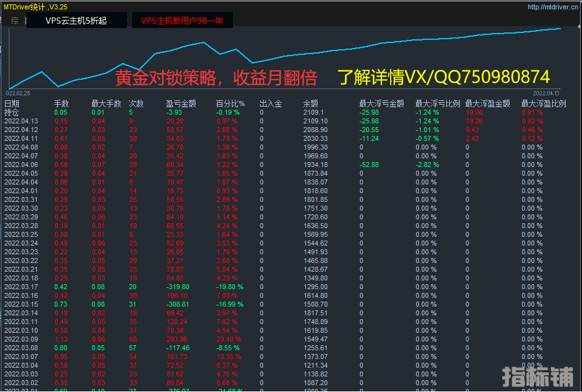Sort by the 盈亏金额 column header
This screenshot has height=392, width=582.
(181, 103)
